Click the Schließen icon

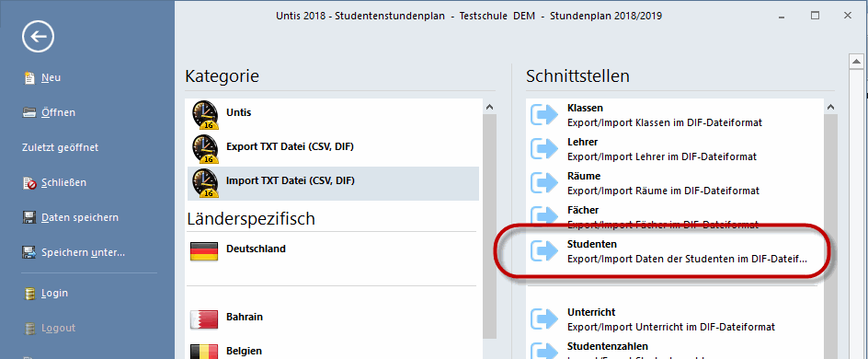point(29,183)
